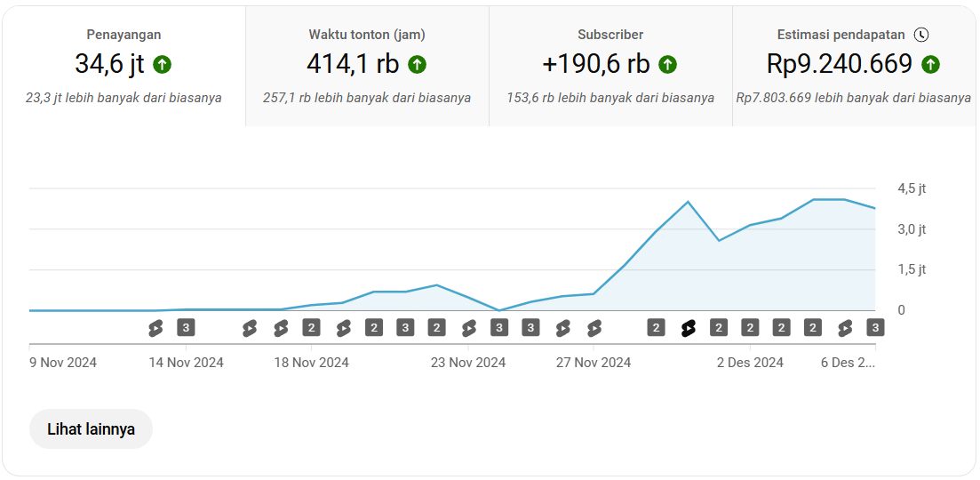
Task: Click the green arrow beside +190,6 rb
Action: 667,65
